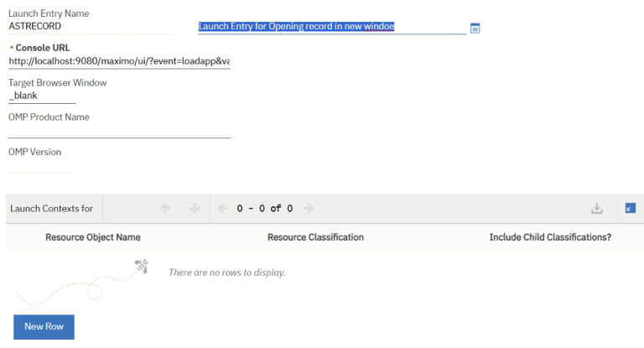Click the Console URL label
Viewport: 644px width, 348px height.
coord(43,48)
